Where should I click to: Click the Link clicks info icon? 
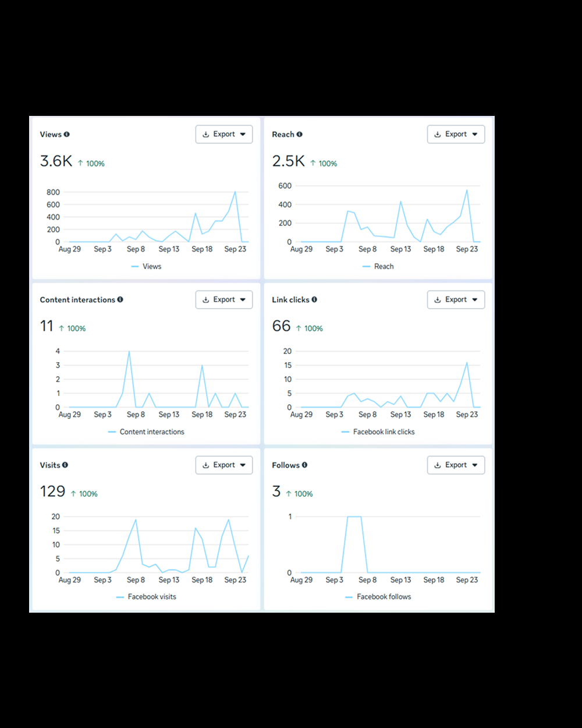click(x=314, y=299)
